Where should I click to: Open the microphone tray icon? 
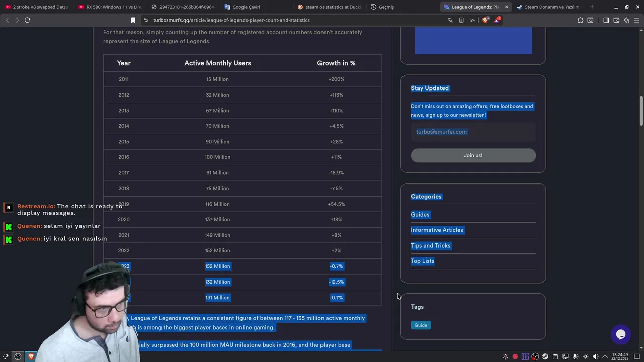point(576,357)
